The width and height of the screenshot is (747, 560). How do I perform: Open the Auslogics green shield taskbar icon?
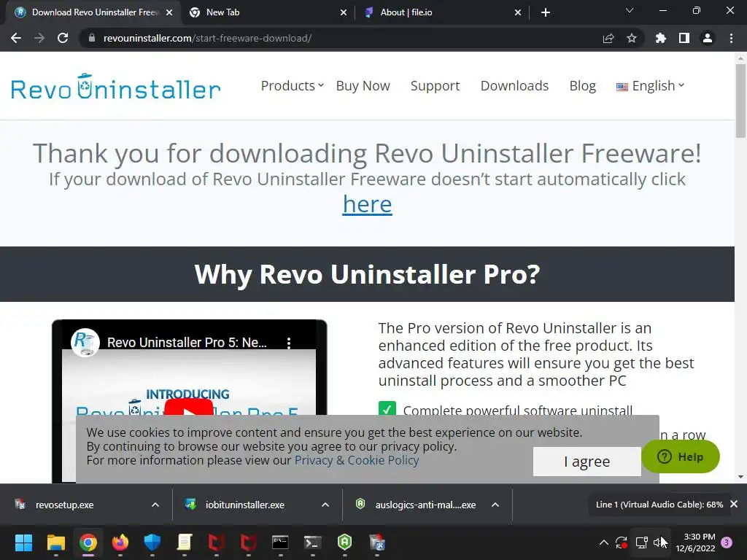[x=344, y=542]
